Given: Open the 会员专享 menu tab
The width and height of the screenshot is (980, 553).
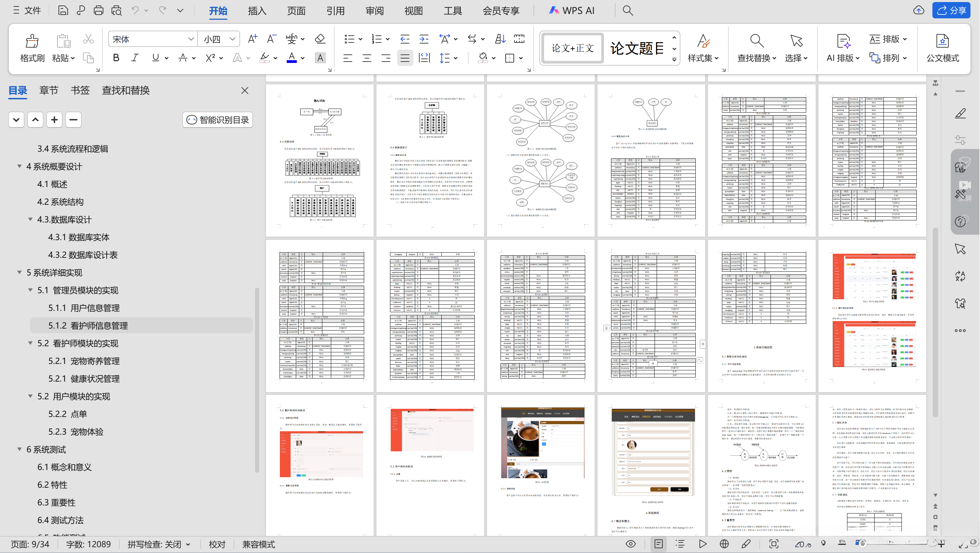Looking at the screenshot, I should 501,11.
